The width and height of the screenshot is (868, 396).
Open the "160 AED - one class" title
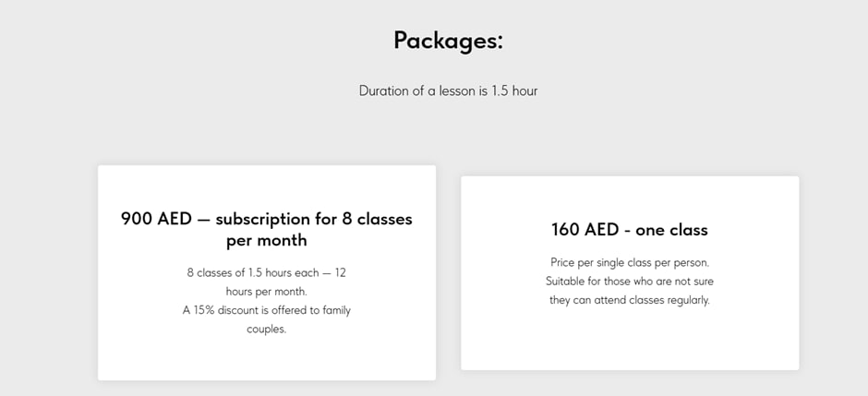[630, 230]
